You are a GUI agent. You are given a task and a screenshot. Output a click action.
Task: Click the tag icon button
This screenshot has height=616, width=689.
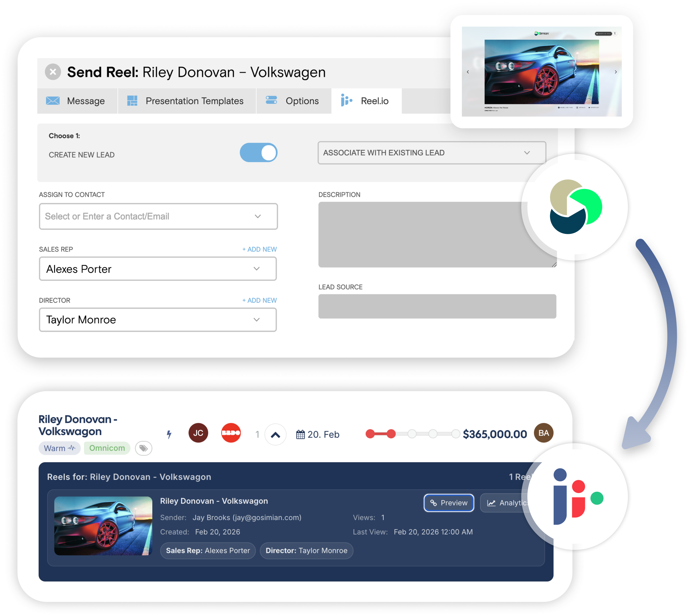(x=143, y=448)
